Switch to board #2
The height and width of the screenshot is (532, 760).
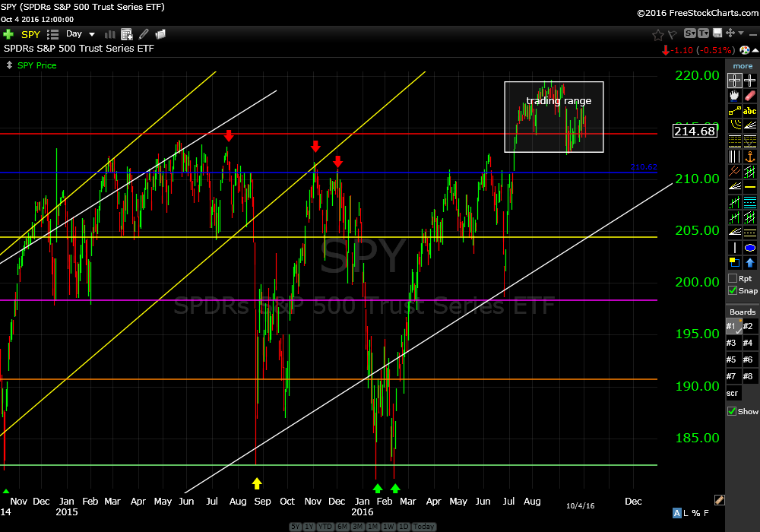748,326
